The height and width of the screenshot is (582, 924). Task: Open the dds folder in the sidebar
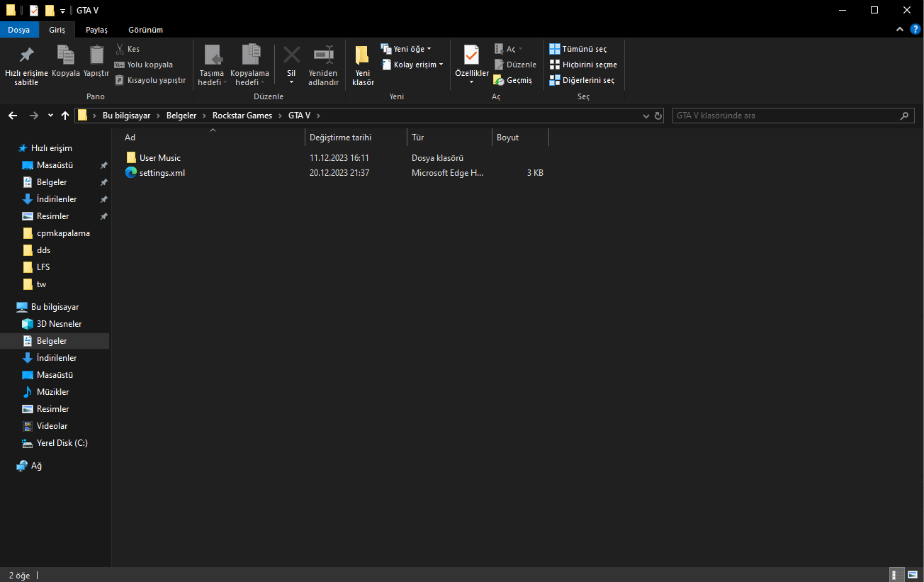[x=43, y=250]
